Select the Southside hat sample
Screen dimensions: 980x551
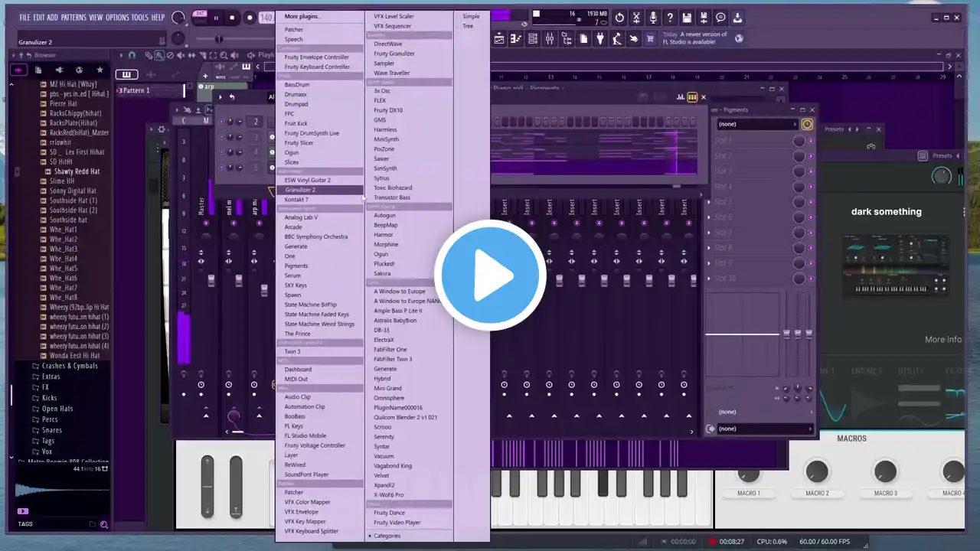pyautogui.click(x=68, y=220)
